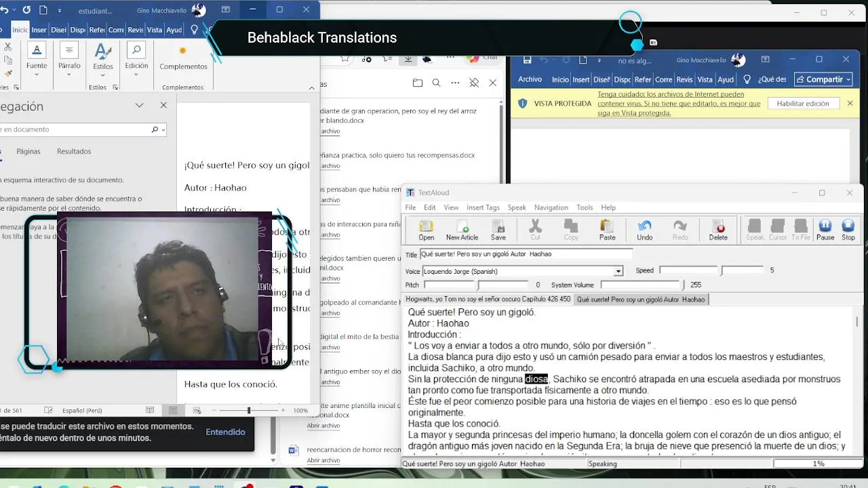Image resolution: width=868 pixels, height=488 pixels.
Task: Click the Cut scissors icon in Word ribbon
Action: (x=7, y=47)
